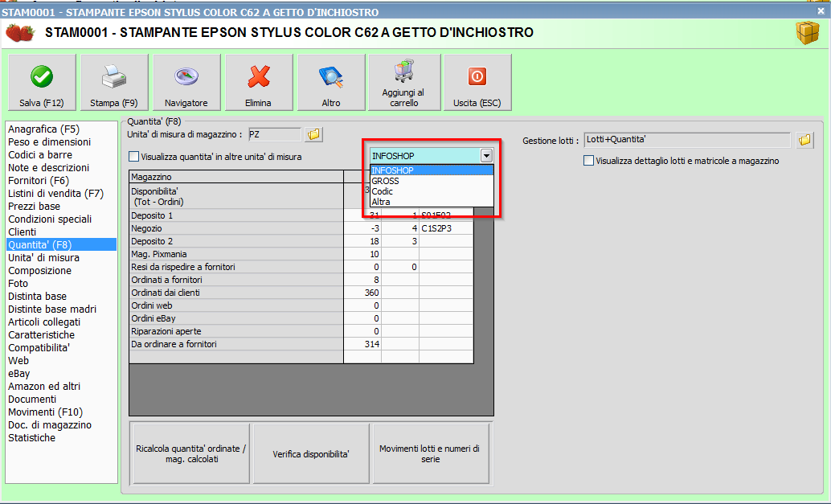Screen dimensions: 831x504
Task: Click the Gestione lotti field
Action: pos(687,140)
